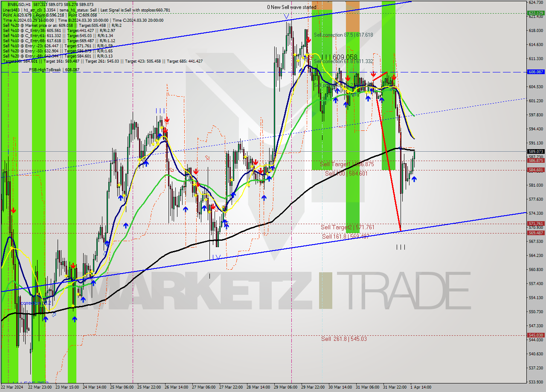Click the red 584.601 price tag
The image size is (546, 392).
536,170
